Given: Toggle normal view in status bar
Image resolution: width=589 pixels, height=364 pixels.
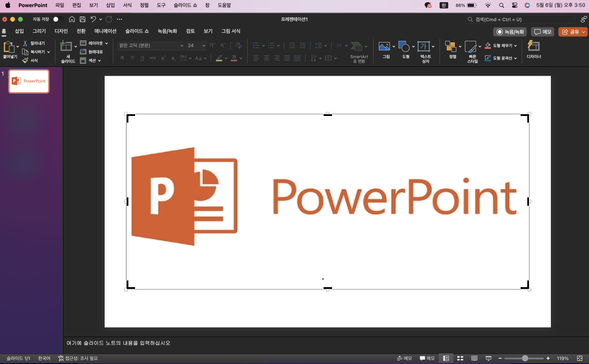Looking at the screenshot, I should [x=446, y=358].
